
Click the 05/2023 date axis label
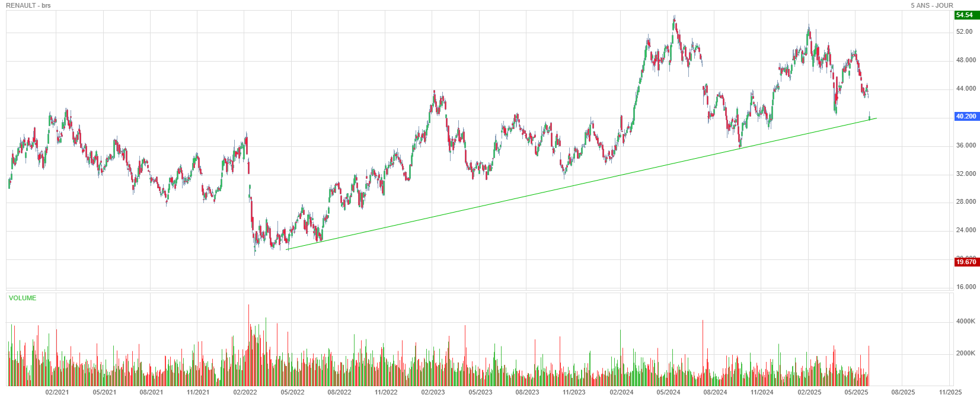click(x=480, y=392)
